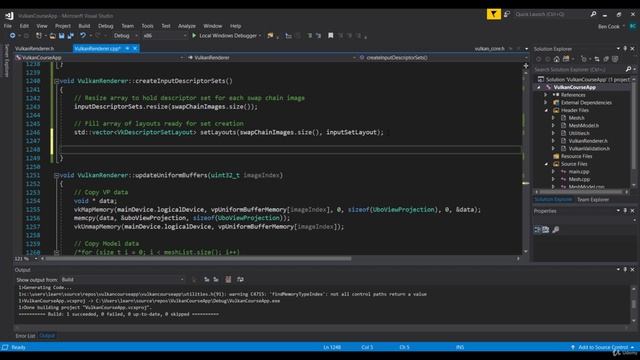The height and width of the screenshot is (360, 640).
Task: Click the Quick Launch magnifier icon
Action: (593, 14)
